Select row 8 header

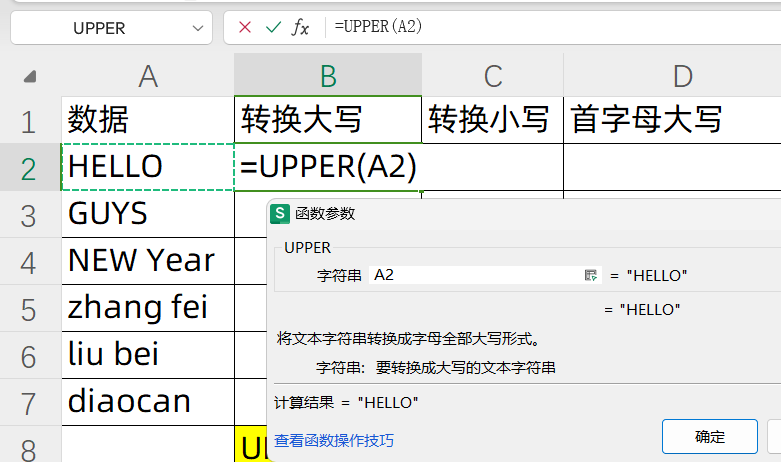[30, 446]
